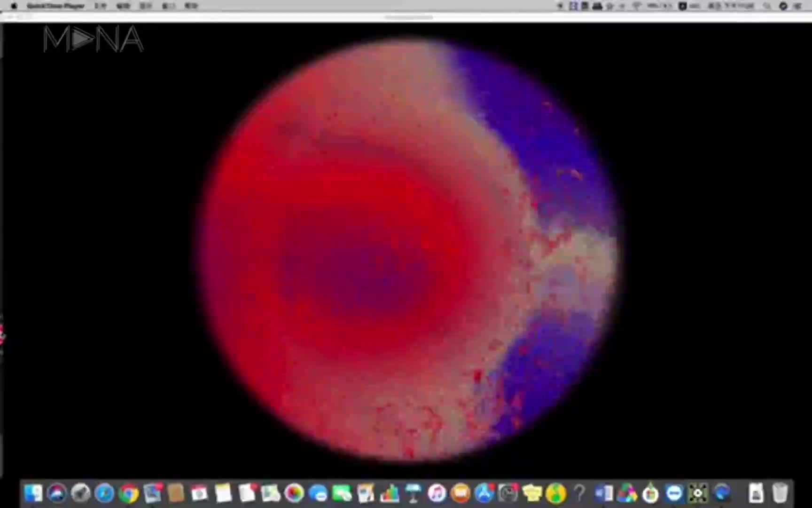This screenshot has height=508, width=812.
Task: Click the Spotlight search icon in menu bar
Action: point(767,6)
